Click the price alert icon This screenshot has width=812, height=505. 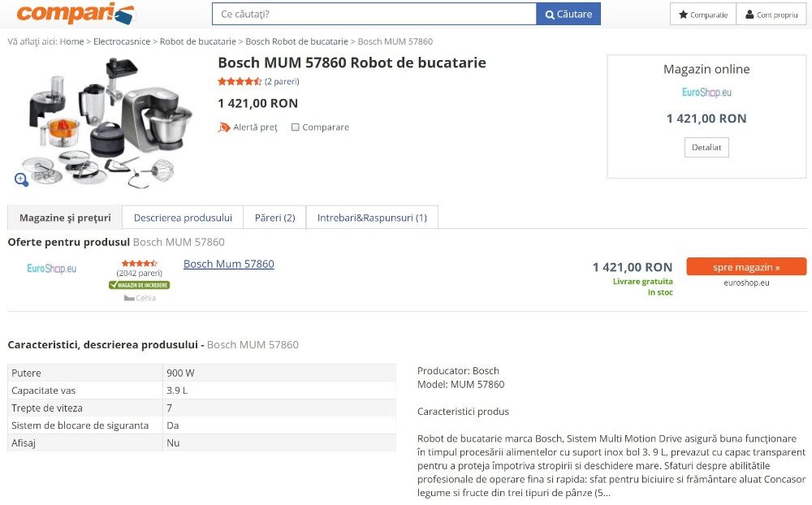(224, 127)
